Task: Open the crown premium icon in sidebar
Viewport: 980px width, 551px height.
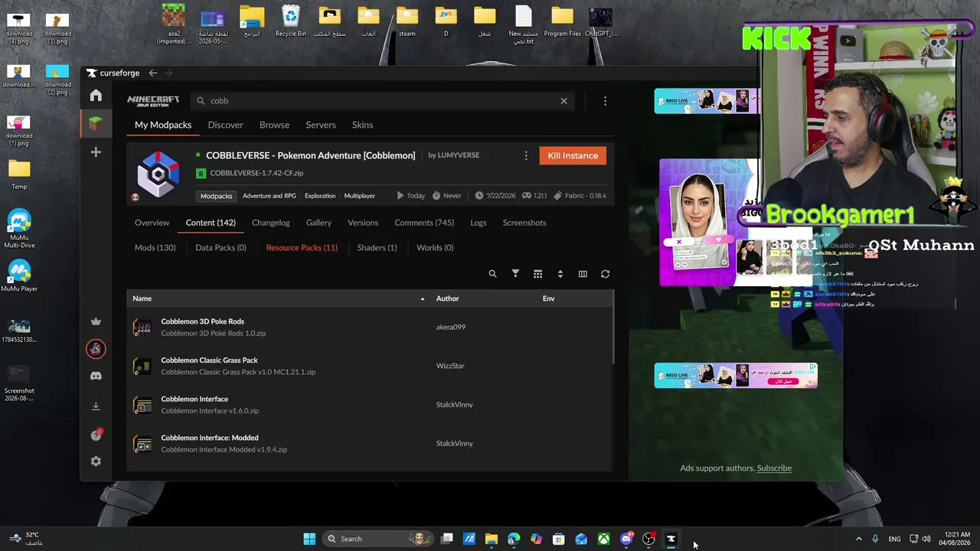Action: coord(96,321)
